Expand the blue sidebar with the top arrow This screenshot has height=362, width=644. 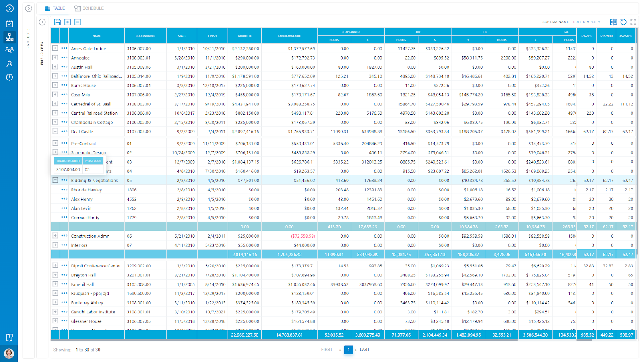pos(9,8)
